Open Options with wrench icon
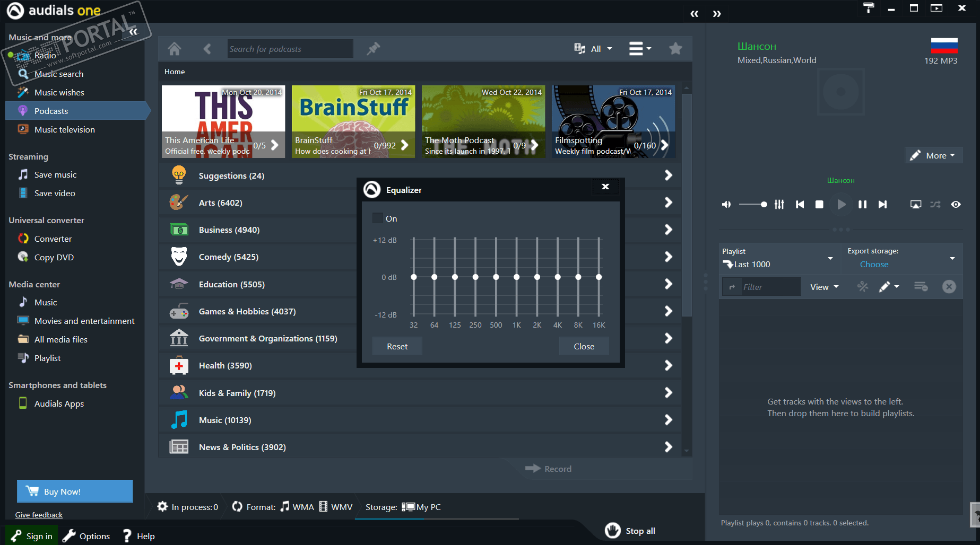This screenshot has width=980, height=545. point(86,536)
